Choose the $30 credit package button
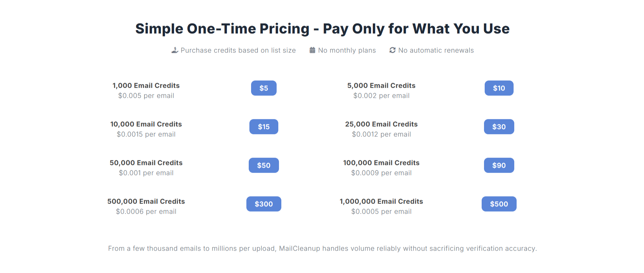Image resolution: width=644 pixels, height=273 pixels. point(499,127)
